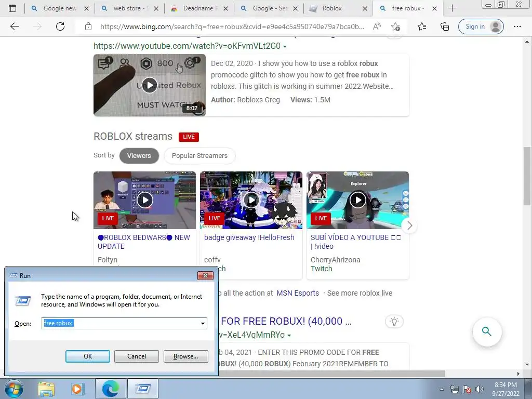Launch Windows Media Player from taskbar
Viewport: 532px width, 399px height.
77,389
